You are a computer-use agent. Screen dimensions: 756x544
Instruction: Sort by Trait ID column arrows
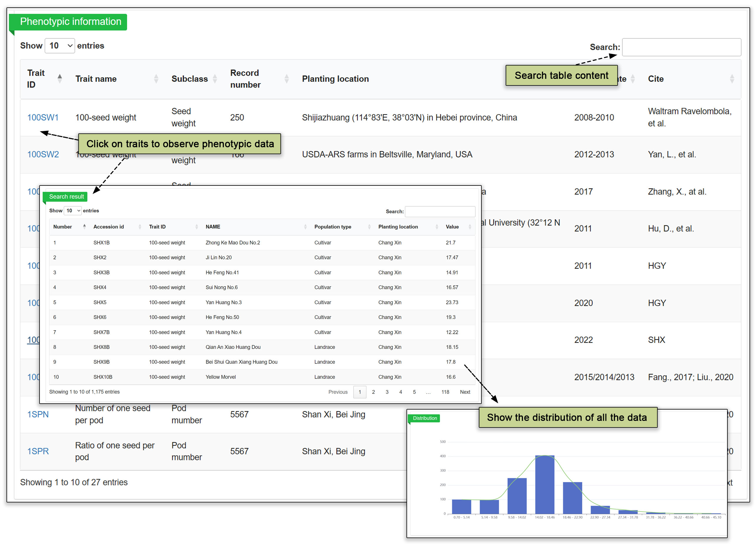click(60, 79)
